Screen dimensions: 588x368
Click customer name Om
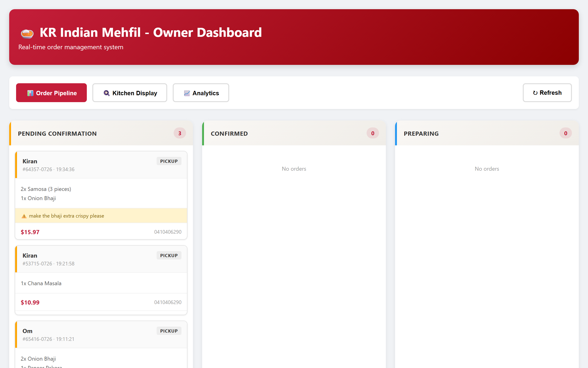coord(28,331)
